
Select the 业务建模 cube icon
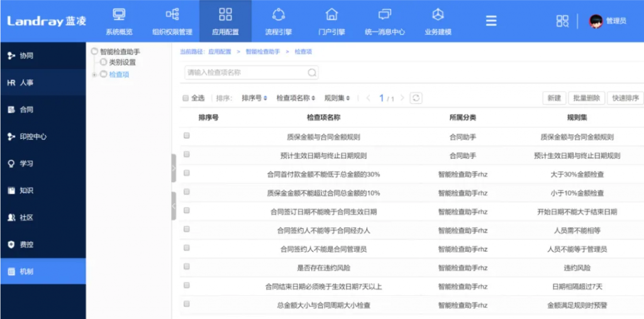438,15
